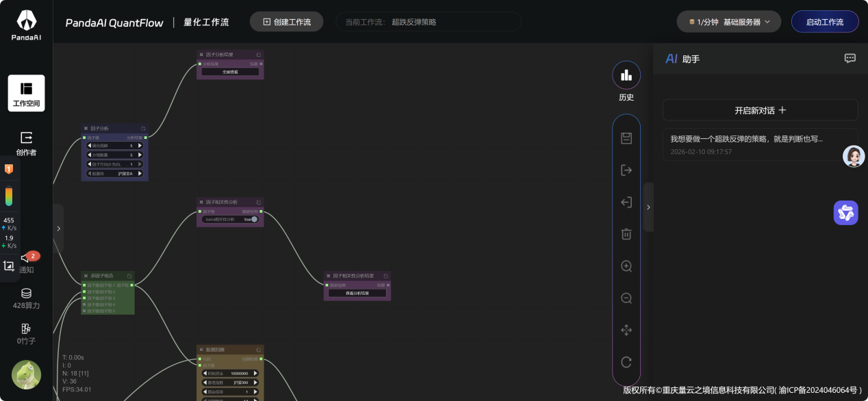868x401 pixels.
Task: Expand the left side panel chevron
Action: coord(58,229)
